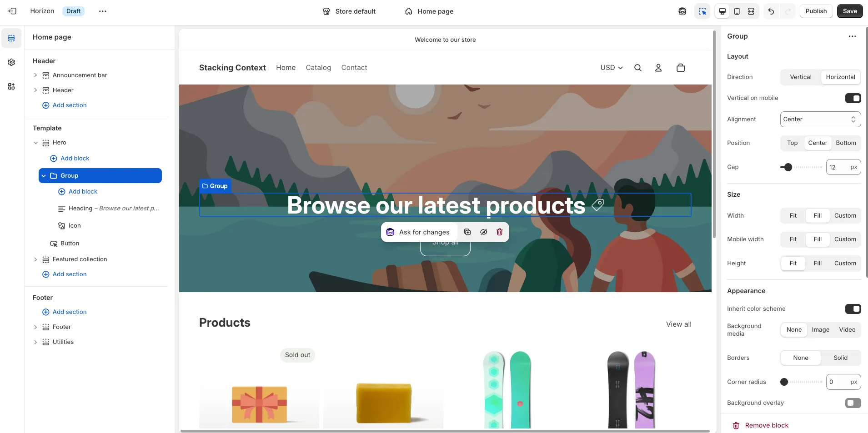Click the duplicate block icon

pyautogui.click(x=467, y=232)
